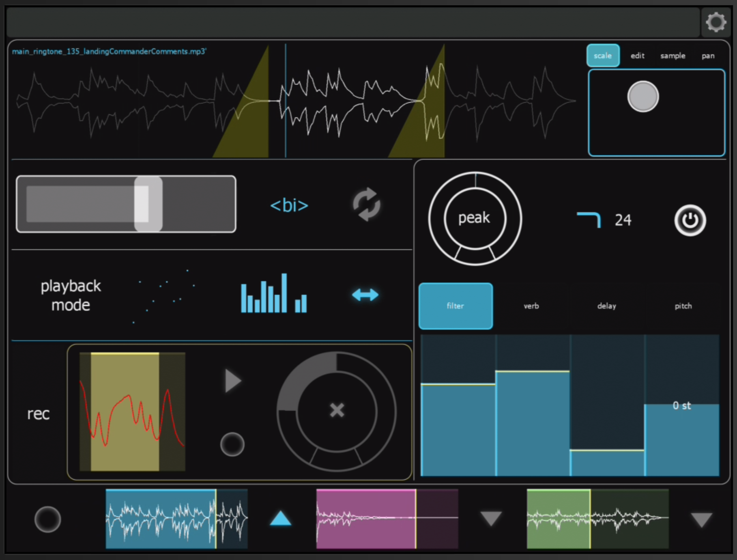Click the loop arrows icon
This screenshot has height=560, width=737.
(366, 205)
